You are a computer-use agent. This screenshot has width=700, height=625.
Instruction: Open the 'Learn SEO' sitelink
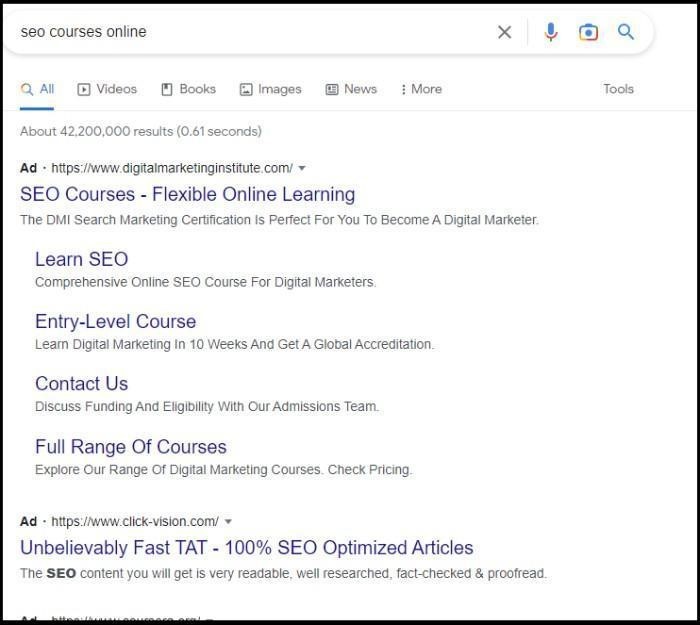click(x=82, y=259)
